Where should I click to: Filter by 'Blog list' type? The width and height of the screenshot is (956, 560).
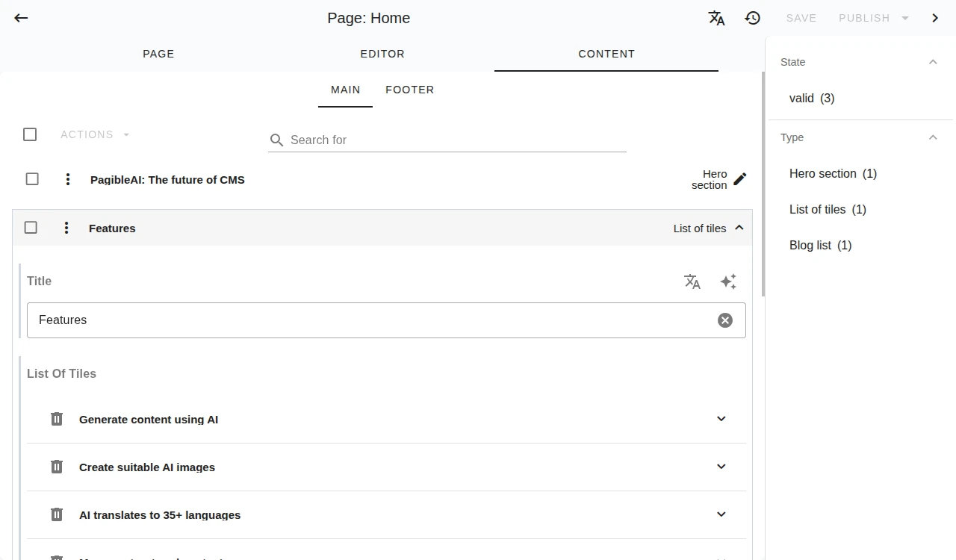(x=820, y=245)
